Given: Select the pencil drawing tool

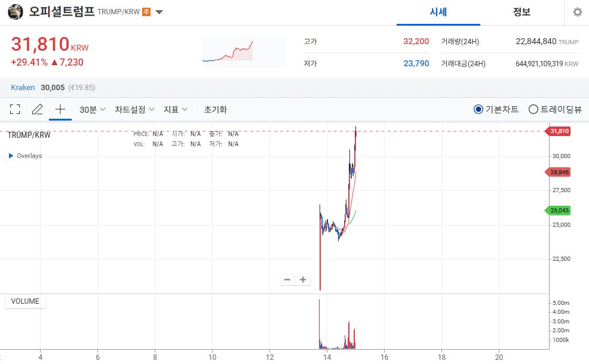Looking at the screenshot, I should coord(37,109).
